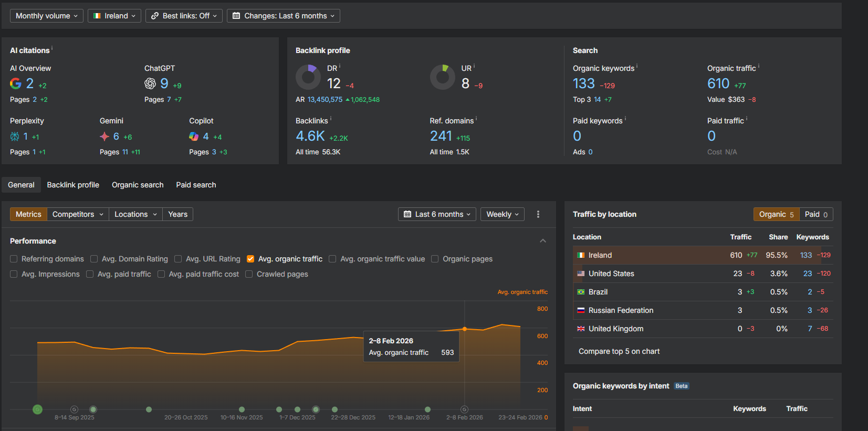Collapse the Performance section chevron
The height and width of the screenshot is (431, 868).
(543, 241)
